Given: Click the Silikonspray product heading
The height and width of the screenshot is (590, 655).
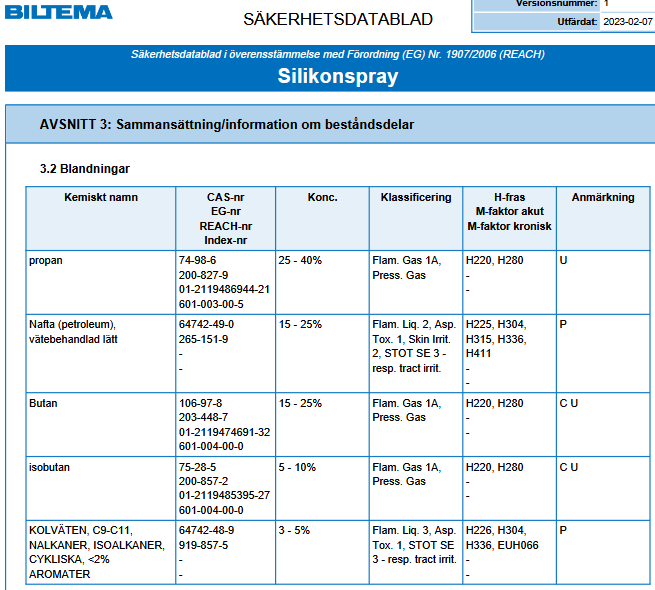Looking at the screenshot, I should coord(338,76).
